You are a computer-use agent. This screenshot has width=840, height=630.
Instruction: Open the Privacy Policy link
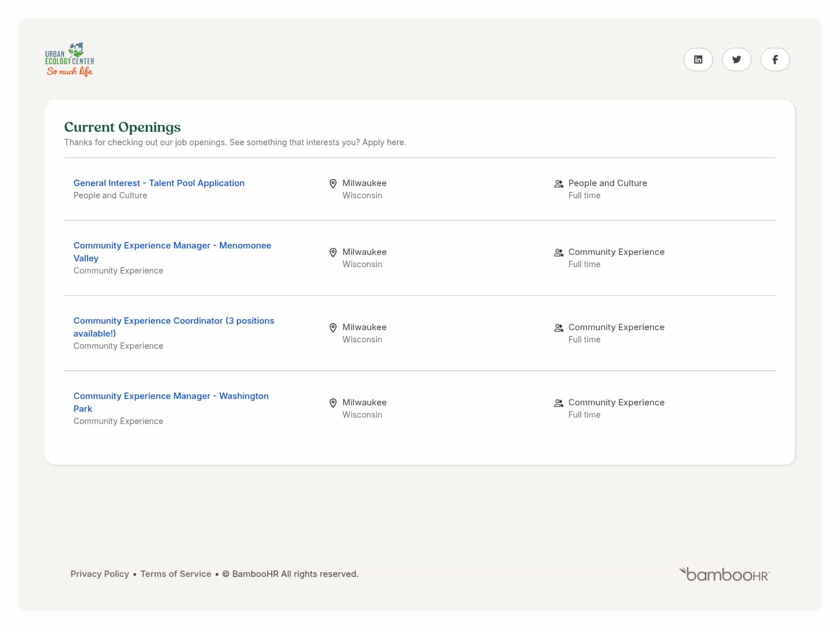click(x=100, y=574)
